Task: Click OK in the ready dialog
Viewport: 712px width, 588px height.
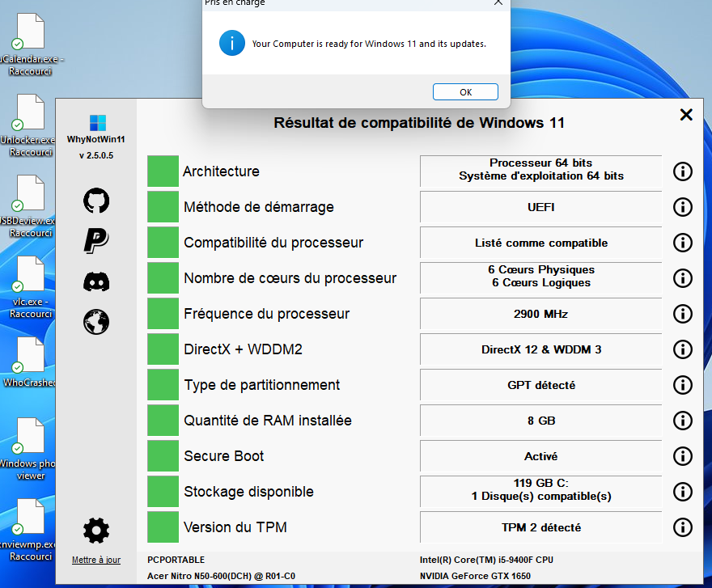Action: (x=465, y=91)
